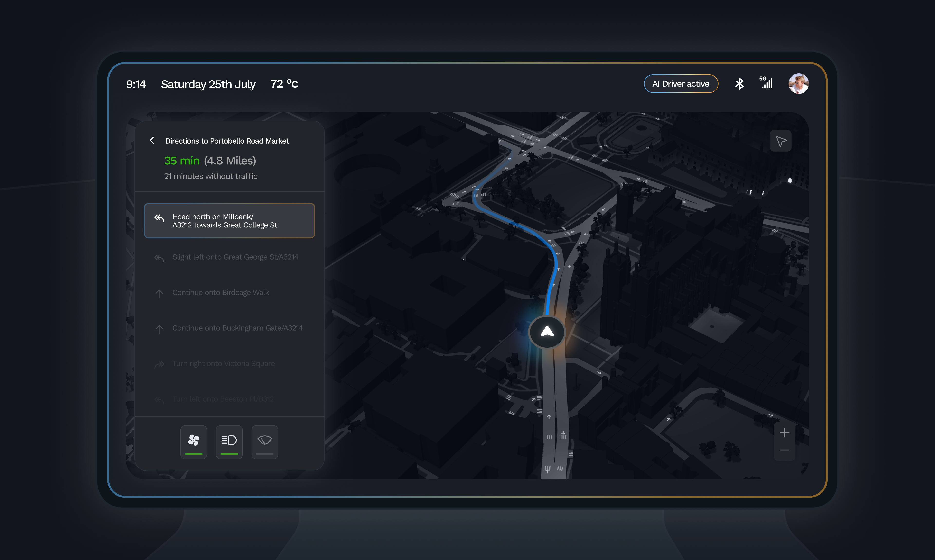Select the Head north on Millbank step
This screenshot has width=935, height=560.
pos(229,221)
